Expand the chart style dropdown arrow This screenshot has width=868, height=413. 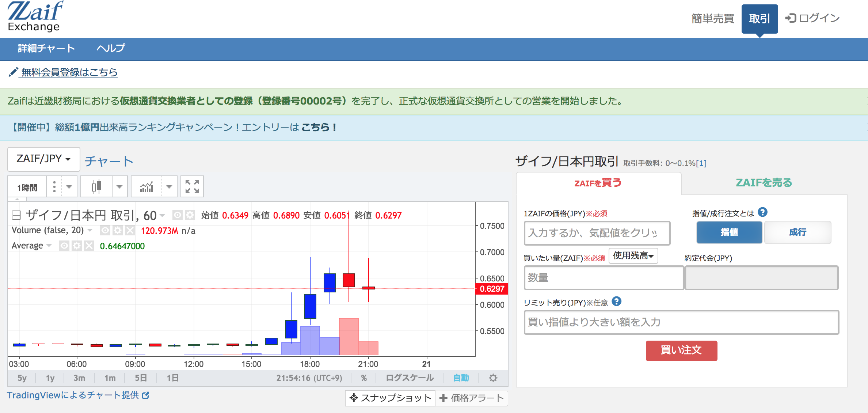tap(119, 186)
